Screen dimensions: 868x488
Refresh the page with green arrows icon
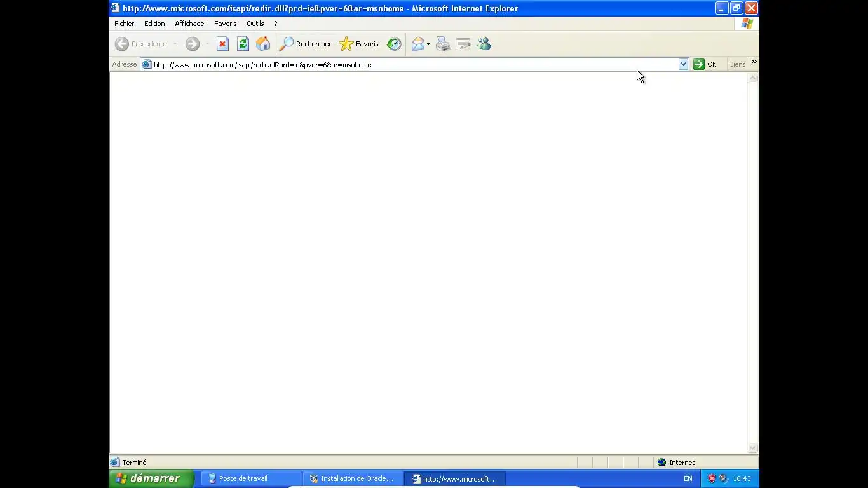[x=243, y=44]
